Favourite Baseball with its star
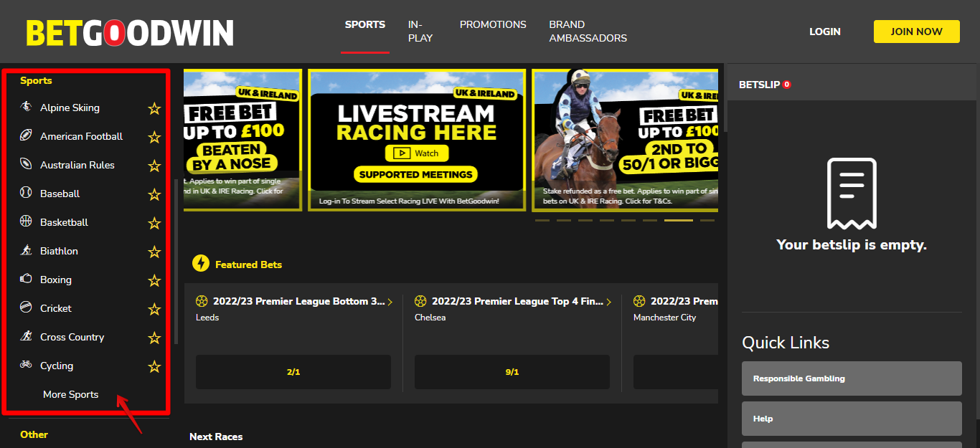Viewport: 980px width, 448px height. click(x=154, y=194)
